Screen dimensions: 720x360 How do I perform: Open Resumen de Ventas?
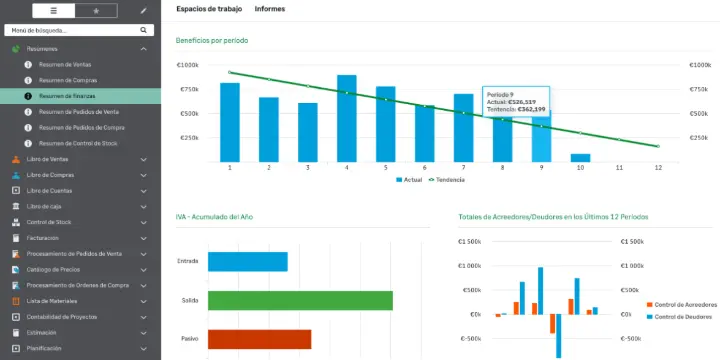point(65,65)
